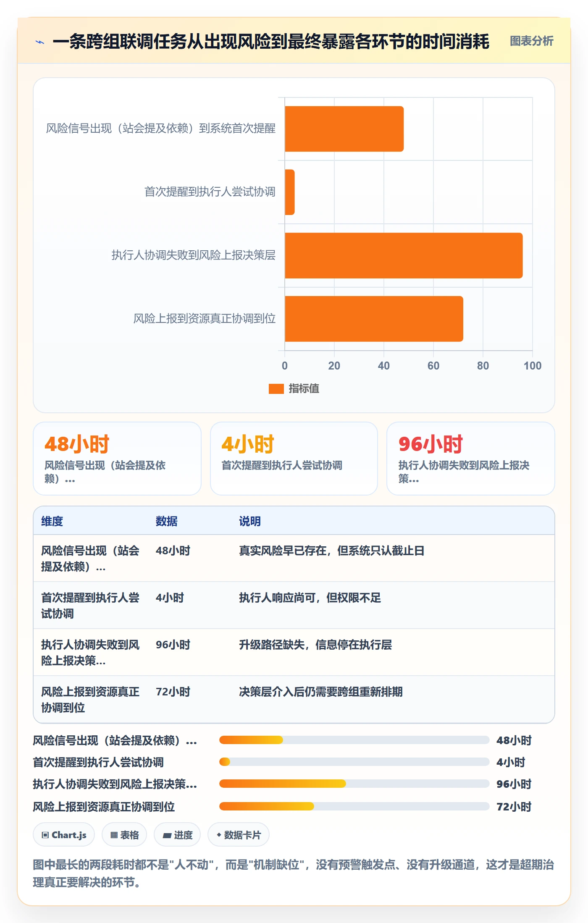Click the 指标值 legend label
Image resolution: width=588 pixels, height=923 pixels.
pyautogui.click(x=304, y=389)
